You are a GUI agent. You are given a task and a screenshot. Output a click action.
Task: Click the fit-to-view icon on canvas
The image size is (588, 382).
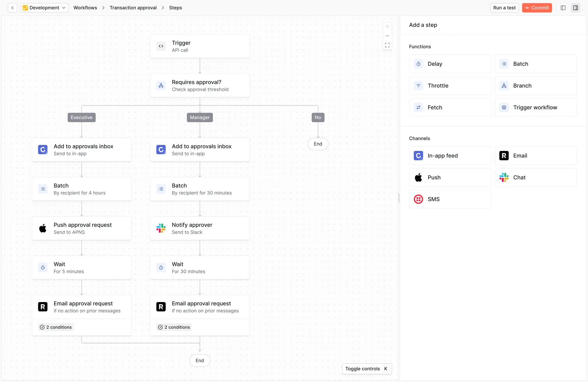[x=387, y=45]
